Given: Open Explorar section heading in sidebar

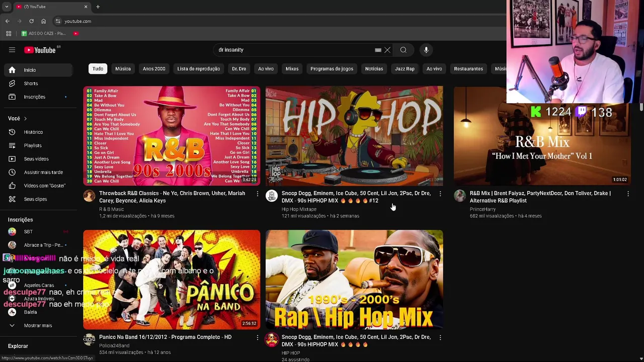Looking at the screenshot, I should click(18, 346).
